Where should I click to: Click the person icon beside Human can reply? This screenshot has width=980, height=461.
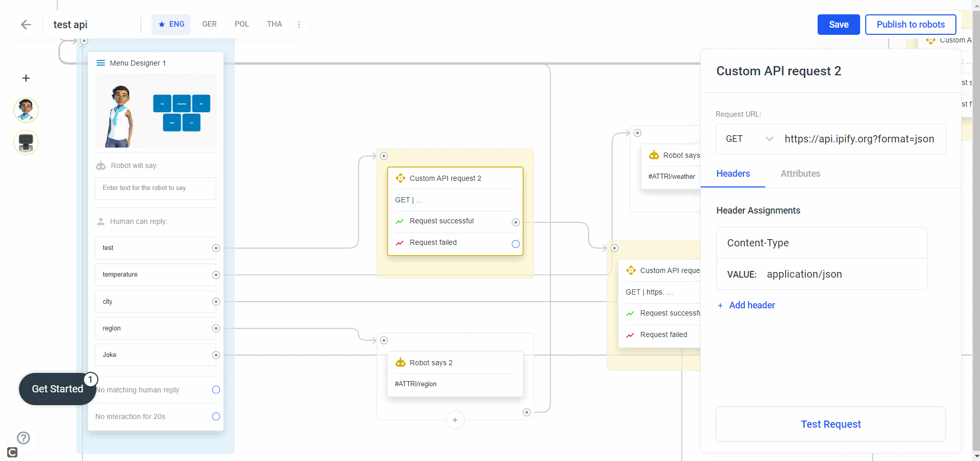(x=101, y=221)
